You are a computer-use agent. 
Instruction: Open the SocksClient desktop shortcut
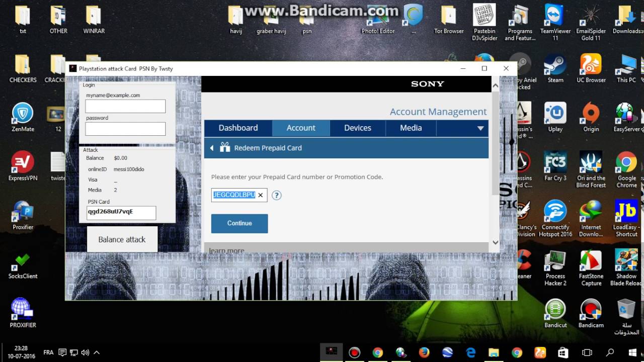point(23,264)
